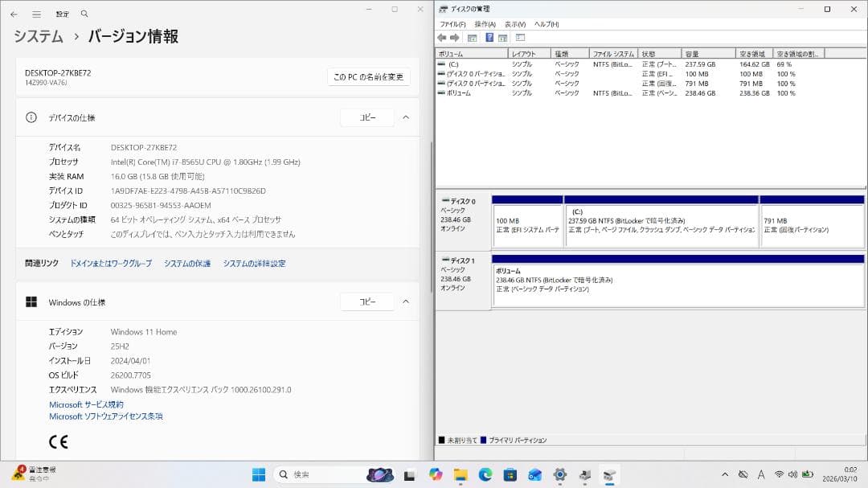
Task: Click the Settings window vertical scrollbar
Action: [432, 216]
